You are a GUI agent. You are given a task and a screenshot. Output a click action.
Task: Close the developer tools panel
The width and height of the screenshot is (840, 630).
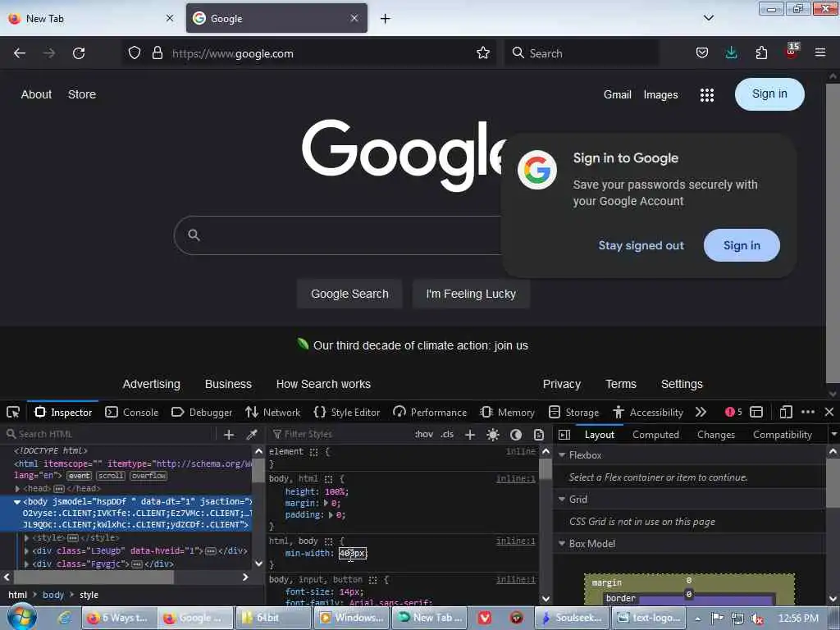pyautogui.click(x=829, y=412)
